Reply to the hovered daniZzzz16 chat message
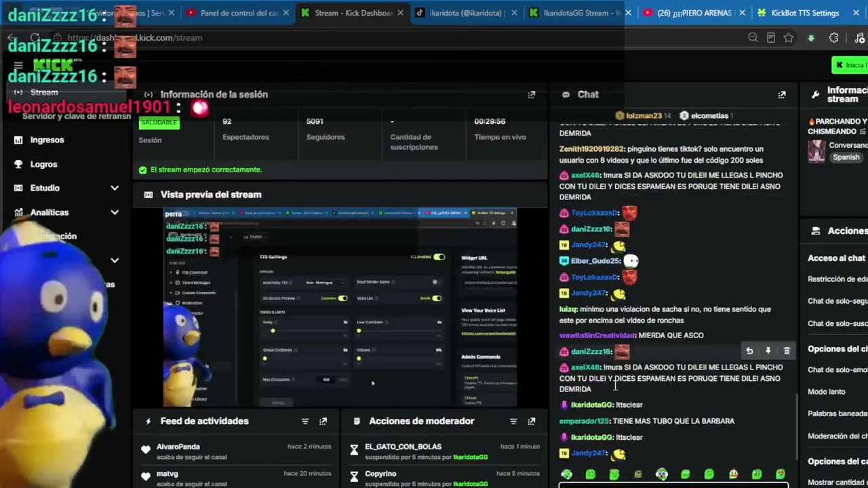Image resolution: width=868 pixels, height=488 pixels. pyautogui.click(x=749, y=351)
